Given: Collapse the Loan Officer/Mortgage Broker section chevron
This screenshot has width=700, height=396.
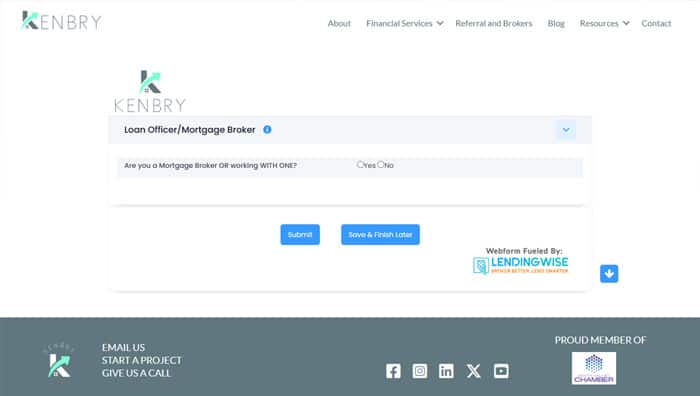Looking at the screenshot, I should [x=566, y=130].
